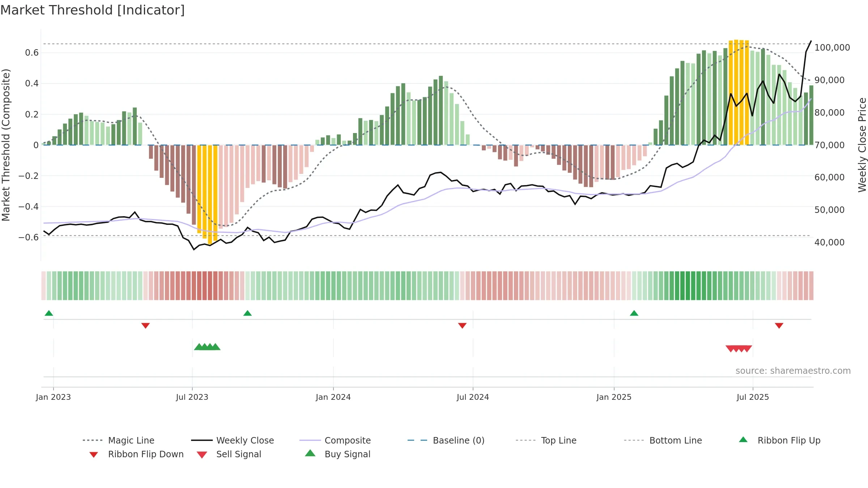Click the red Ribbon Flip Down marker near Jun 2024
The image size is (868, 488).
(462, 326)
